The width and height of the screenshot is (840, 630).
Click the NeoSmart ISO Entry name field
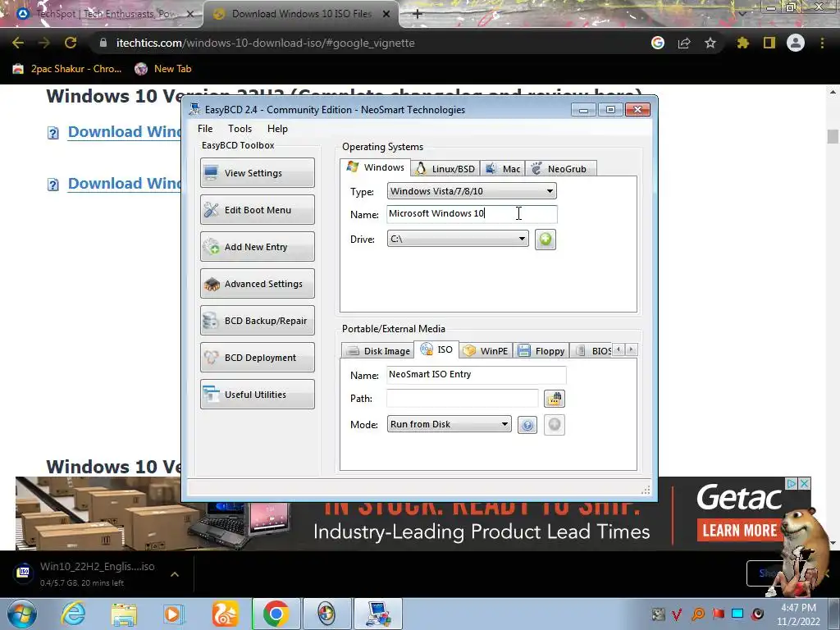[x=477, y=374]
